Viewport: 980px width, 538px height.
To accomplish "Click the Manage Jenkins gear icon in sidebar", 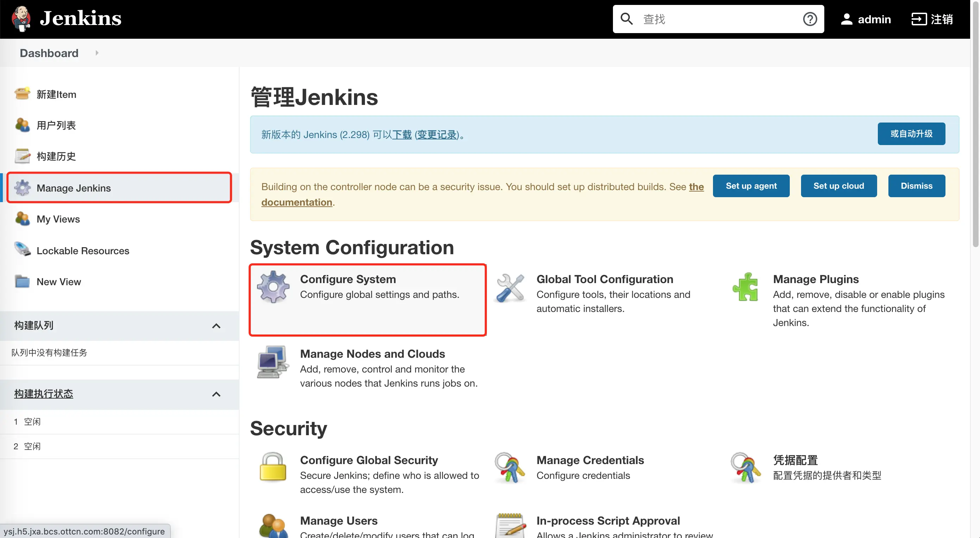I will pyautogui.click(x=22, y=187).
